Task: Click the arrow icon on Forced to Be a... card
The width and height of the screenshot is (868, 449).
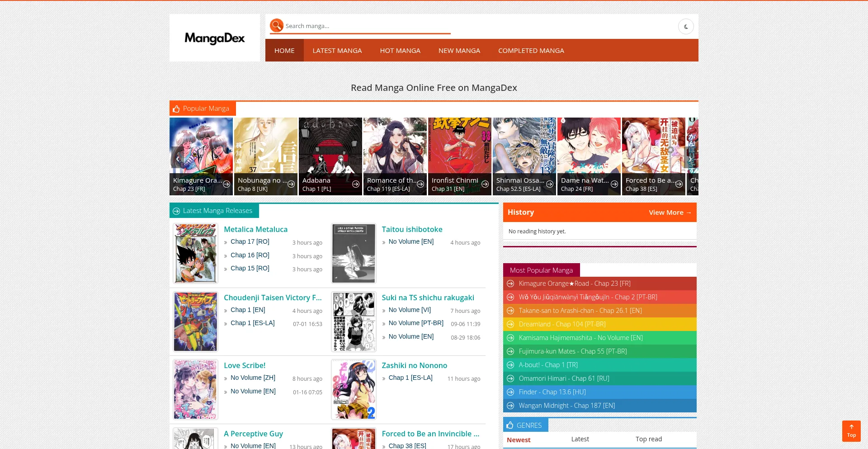Action: [x=679, y=184]
